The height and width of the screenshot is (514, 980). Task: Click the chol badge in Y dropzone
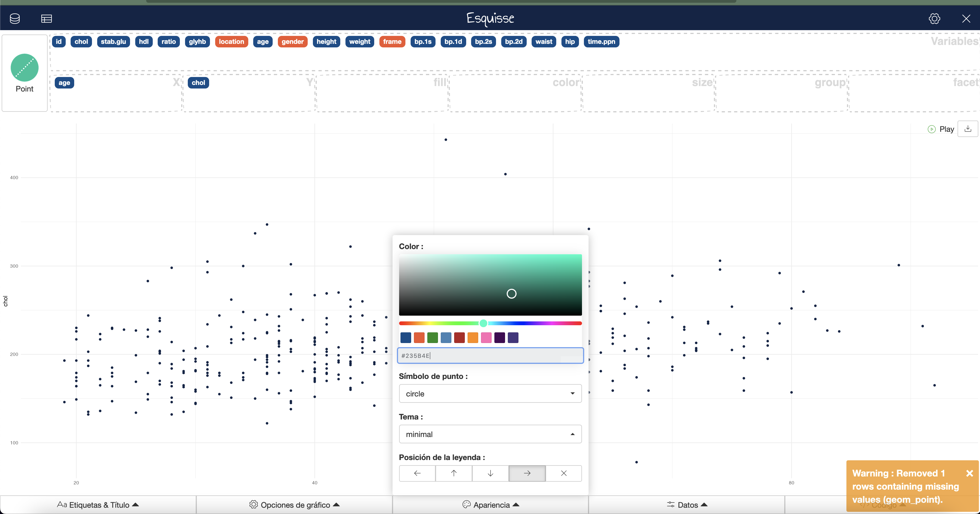(x=198, y=83)
